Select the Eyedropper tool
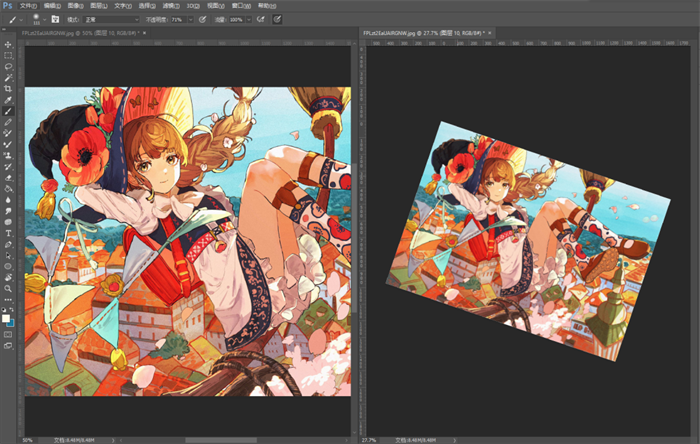 coord(8,100)
